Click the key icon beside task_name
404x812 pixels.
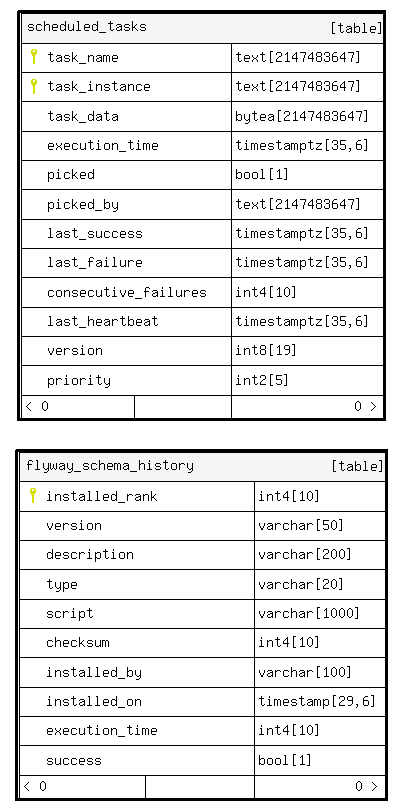point(34,56)
